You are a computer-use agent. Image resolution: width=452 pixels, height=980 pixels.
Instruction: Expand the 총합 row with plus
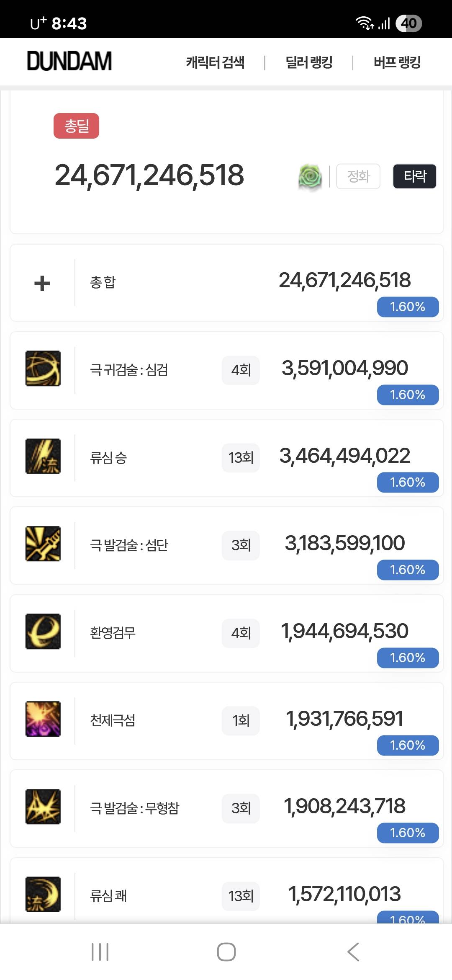click(x=42, y=284)
